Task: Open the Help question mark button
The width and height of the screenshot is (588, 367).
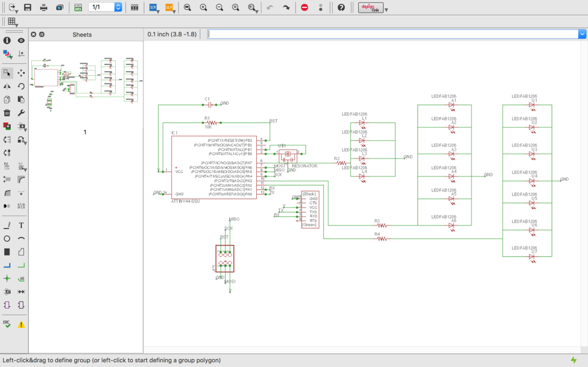Action: 341,8
